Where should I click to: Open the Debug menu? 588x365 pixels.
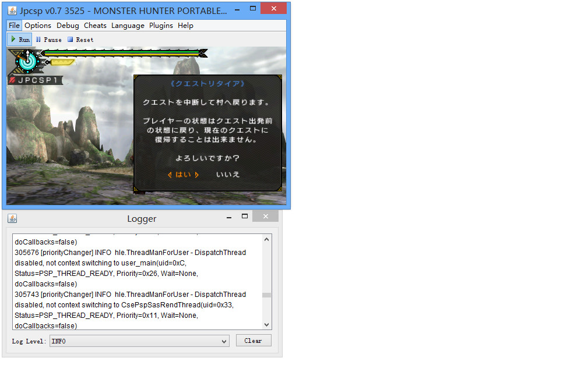(x=68, y=26)
